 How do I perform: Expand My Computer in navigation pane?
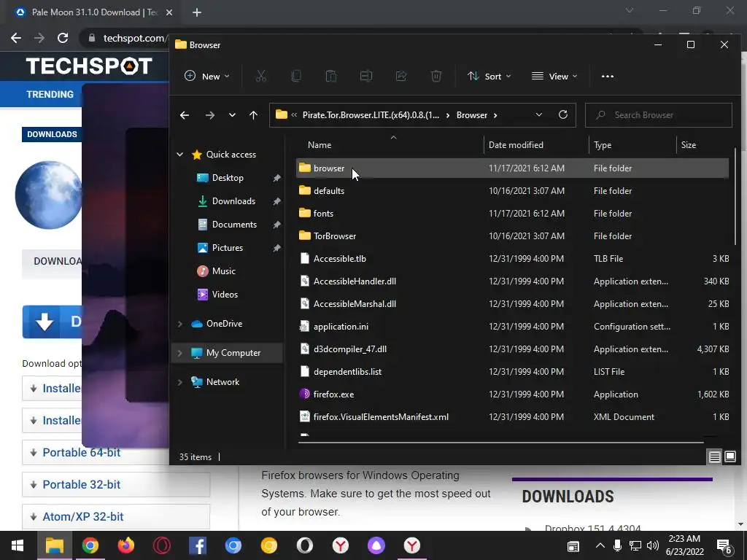click(x=180, y=353)
